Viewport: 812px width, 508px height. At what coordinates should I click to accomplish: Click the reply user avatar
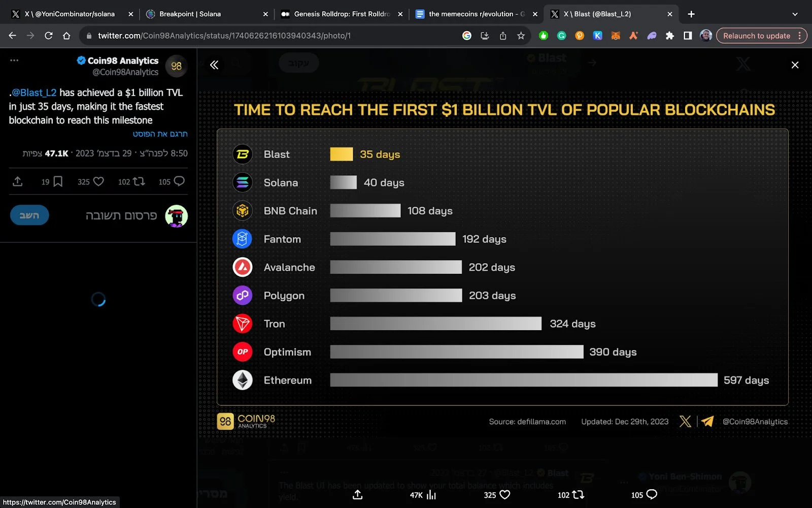(177, 216)
